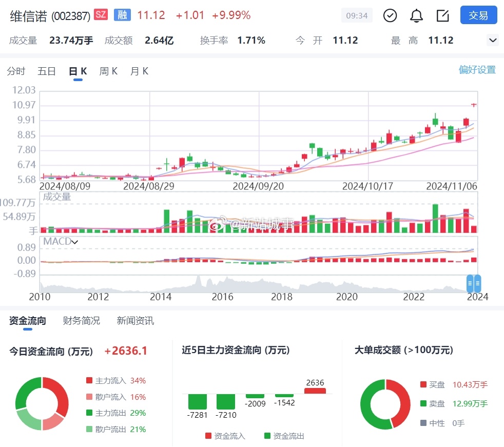Click the 1.71% turnover rate value
504x447 pixels.
tap(251, 40)
